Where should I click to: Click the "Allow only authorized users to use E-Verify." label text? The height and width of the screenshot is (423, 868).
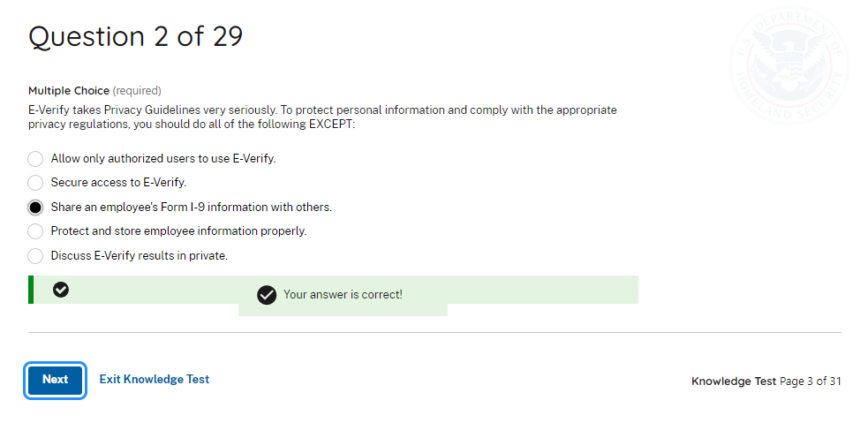[x=163, y=159]
